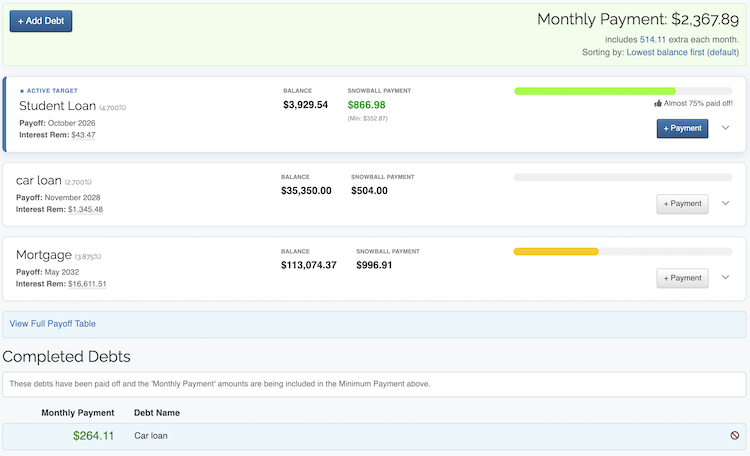Select the car loan debt title
Screen dimensions: 750x456
tap(39, 180)
